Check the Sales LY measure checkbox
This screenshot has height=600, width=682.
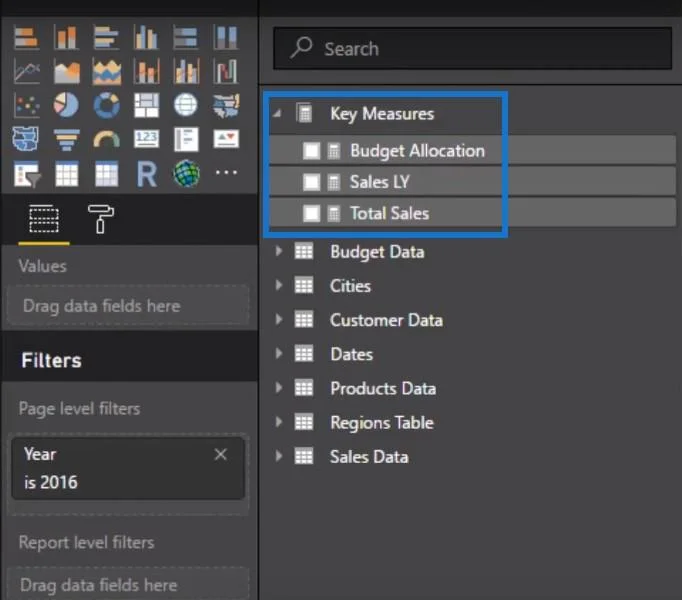coord(311,182)
